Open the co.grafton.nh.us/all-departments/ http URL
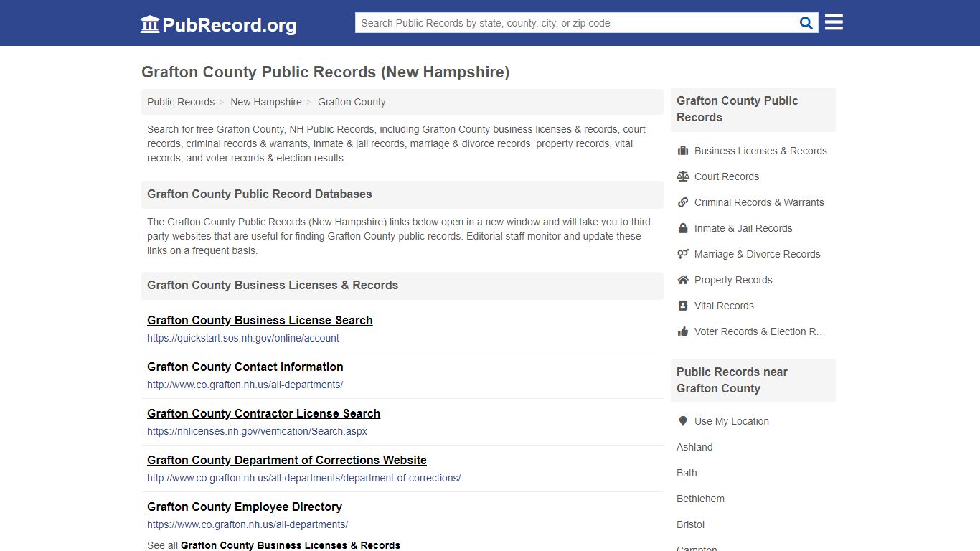This screenshot has width=980, height=551. 245,385
